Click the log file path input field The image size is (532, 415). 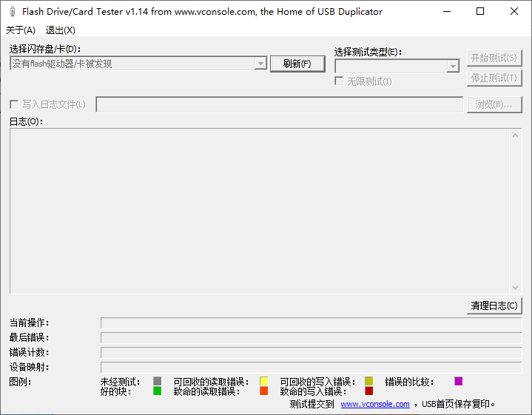click(279, 104)
